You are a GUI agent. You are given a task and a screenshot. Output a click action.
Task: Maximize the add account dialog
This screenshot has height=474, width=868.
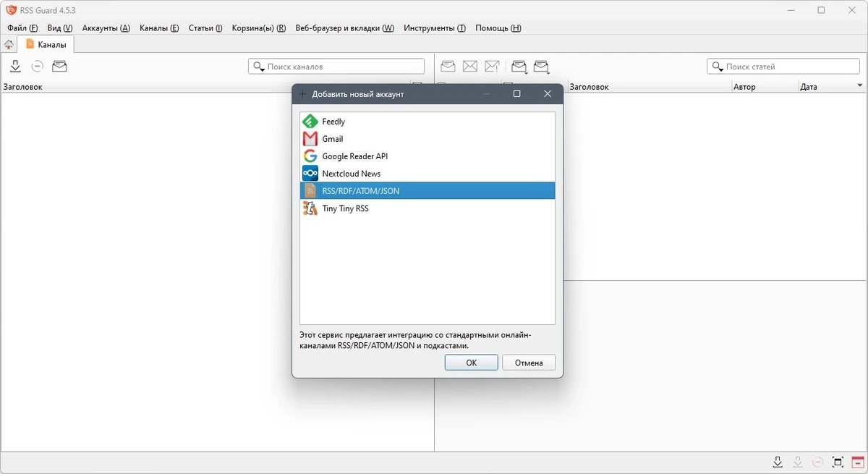[x=517, y=94]
